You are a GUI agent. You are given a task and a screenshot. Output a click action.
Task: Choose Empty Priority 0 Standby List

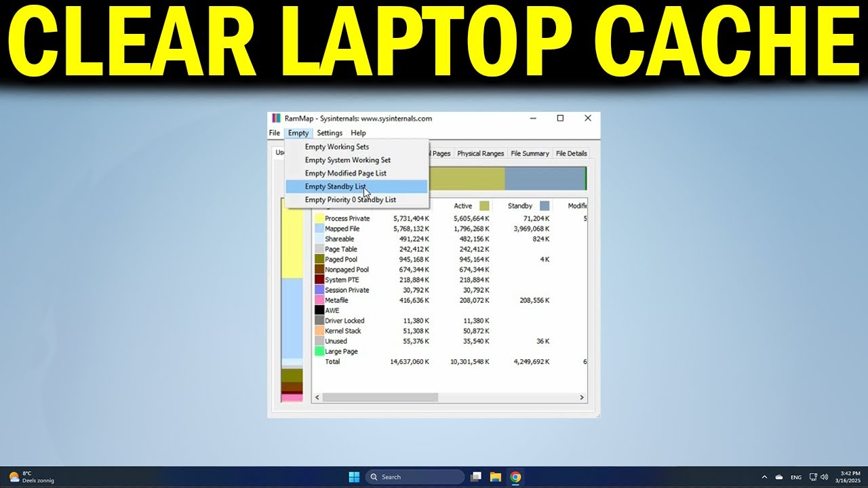[x=357, y=200]
